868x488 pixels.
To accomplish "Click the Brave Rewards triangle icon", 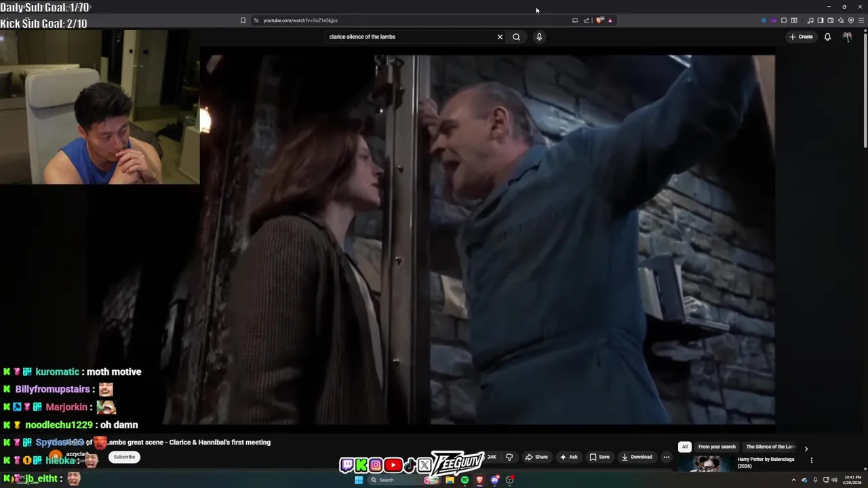I will 610,20.
